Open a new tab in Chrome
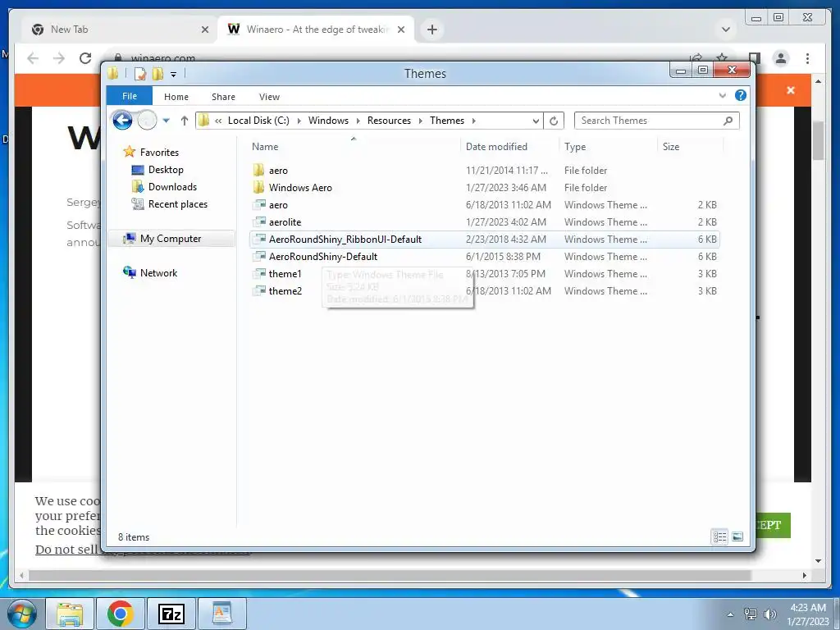 click(x=432, y=30)
